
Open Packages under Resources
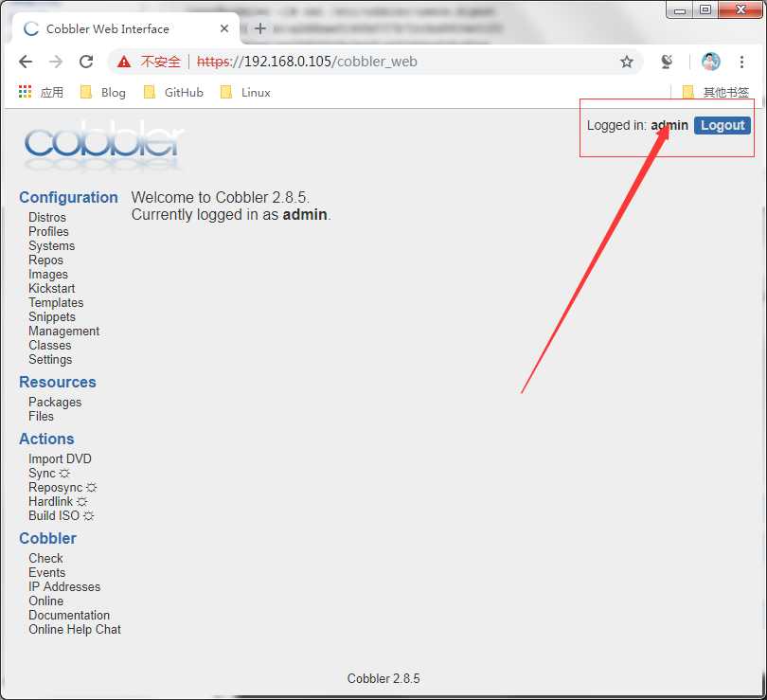point(55,402)
